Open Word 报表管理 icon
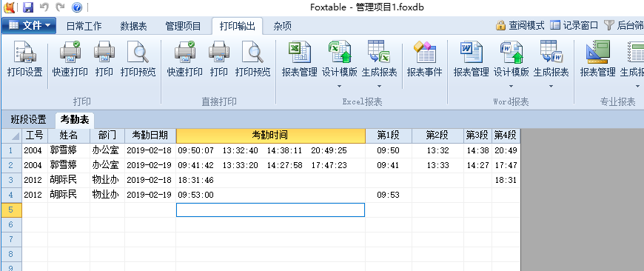Screen dimensions: 644x271 (x=471, y=59)
